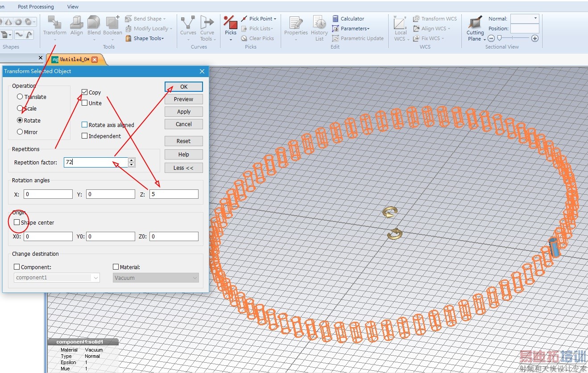The image size is (588, 373).
Task: Expand the Properties dropdown arrow
Action: pos(296,40)
